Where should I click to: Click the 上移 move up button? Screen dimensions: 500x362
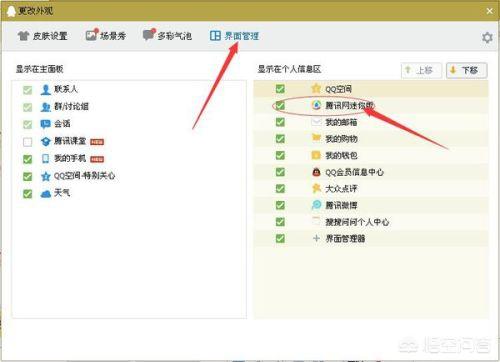tap(421, 70)
